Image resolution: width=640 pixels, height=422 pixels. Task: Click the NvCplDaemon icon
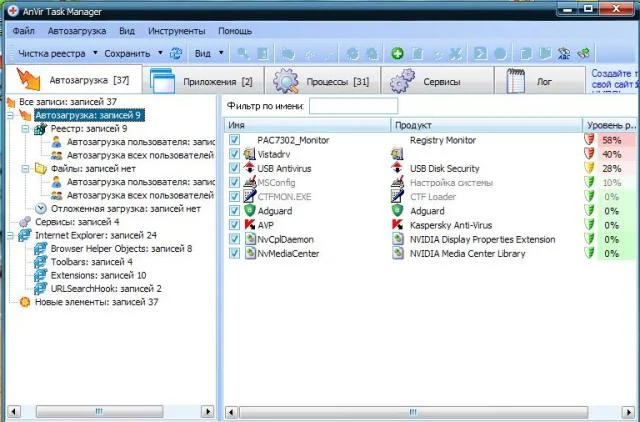pyautogui.click(x=249, y=239)
